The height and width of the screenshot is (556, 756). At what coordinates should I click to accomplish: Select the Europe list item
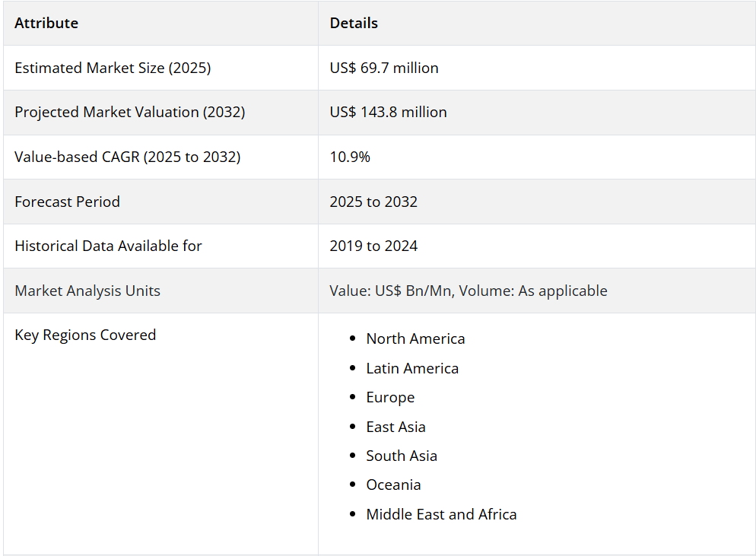pos(390,398)
